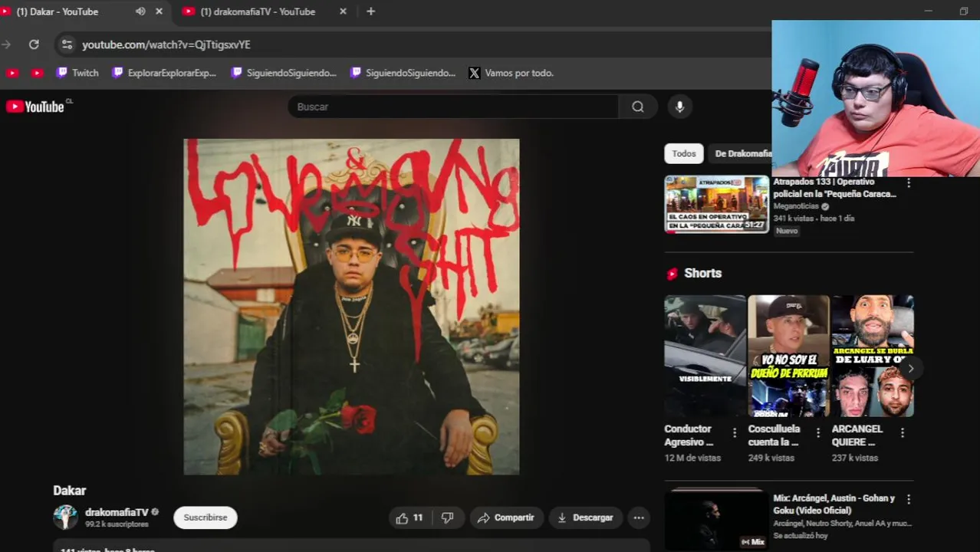Open second SiguiendoSiguiendo... Twitch bookmark

click(x=403, y=73)
